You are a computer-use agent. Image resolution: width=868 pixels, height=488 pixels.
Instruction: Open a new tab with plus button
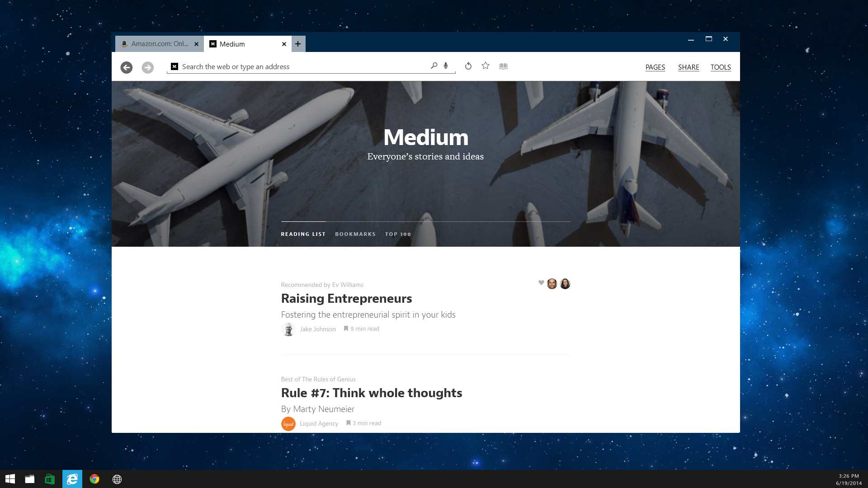tap(298, 44)
